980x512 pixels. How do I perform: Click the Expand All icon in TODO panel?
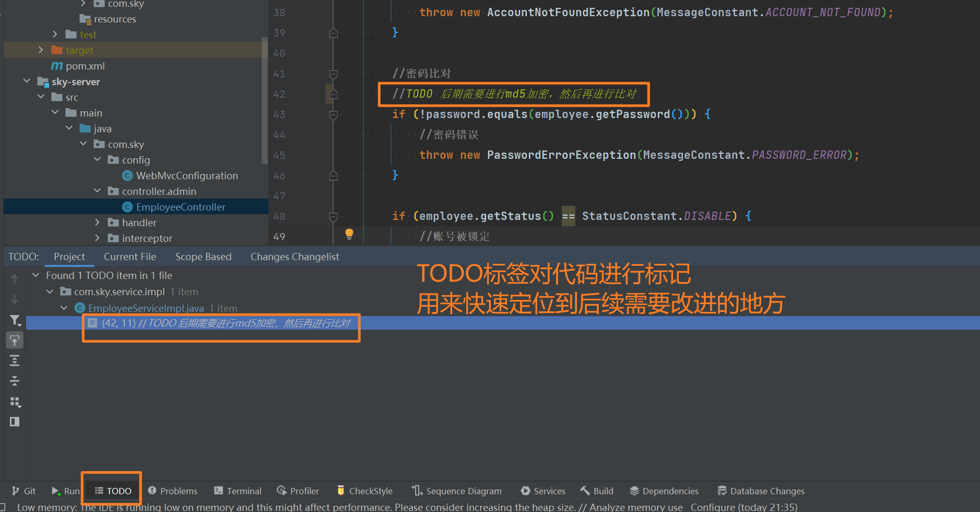(x=15, y=360)
